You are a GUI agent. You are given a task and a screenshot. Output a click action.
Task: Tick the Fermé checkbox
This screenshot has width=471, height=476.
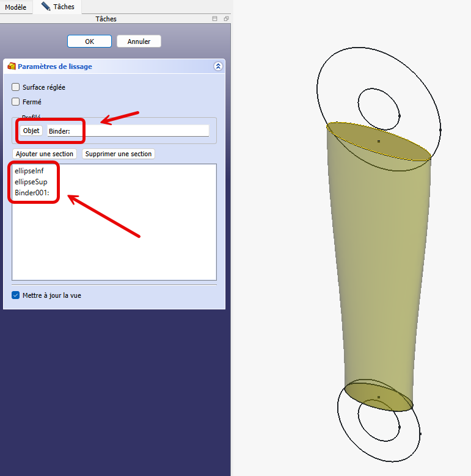pyautogui.click(x=16, y=102)
